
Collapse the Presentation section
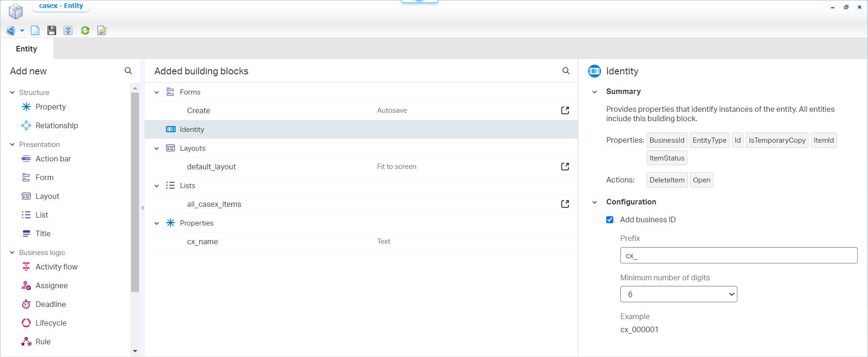tap(12, 145)
